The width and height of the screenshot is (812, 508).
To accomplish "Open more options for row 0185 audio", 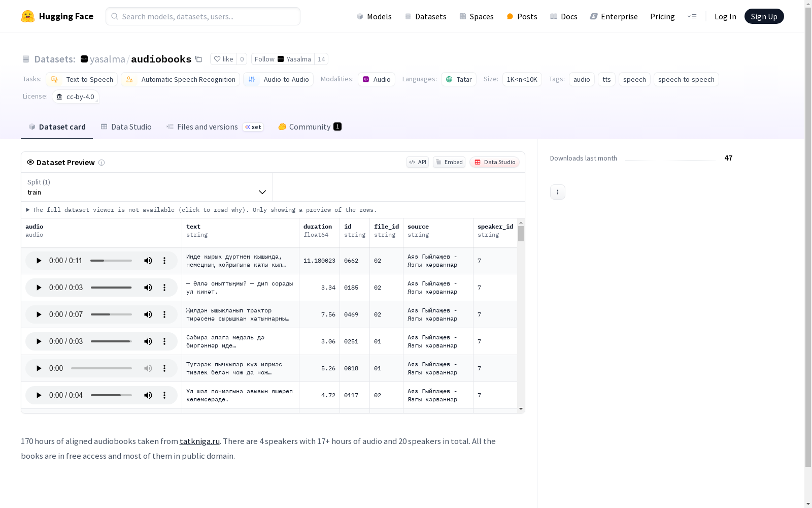I will pyautogui.click(x=164, y=288).
